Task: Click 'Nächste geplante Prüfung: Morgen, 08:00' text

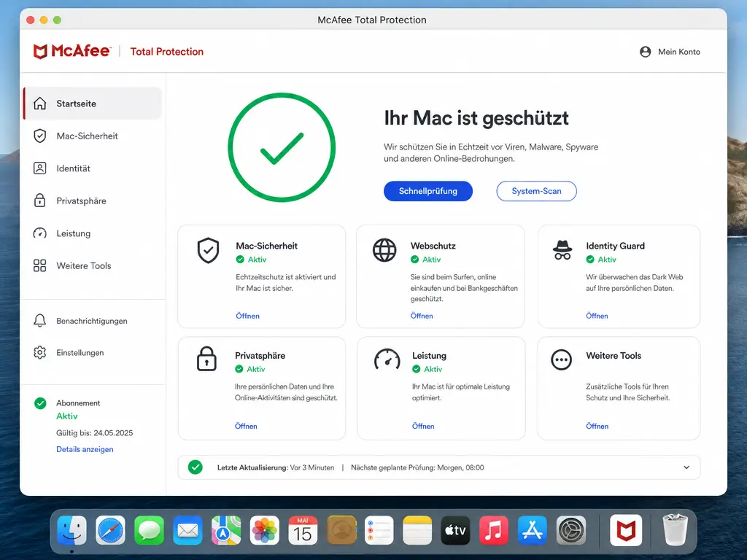Action: pyautogui.click(x=417, y=467)
